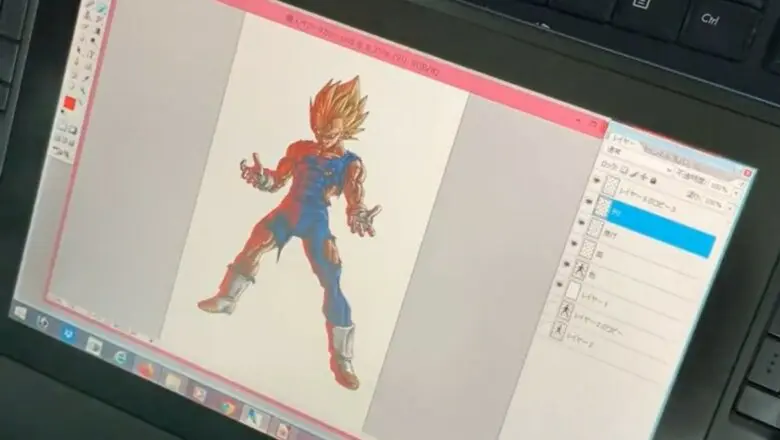Select the レイヤー1のコピー3 layer name
Screen dimensions: 780x440
[x=647, y=201]
